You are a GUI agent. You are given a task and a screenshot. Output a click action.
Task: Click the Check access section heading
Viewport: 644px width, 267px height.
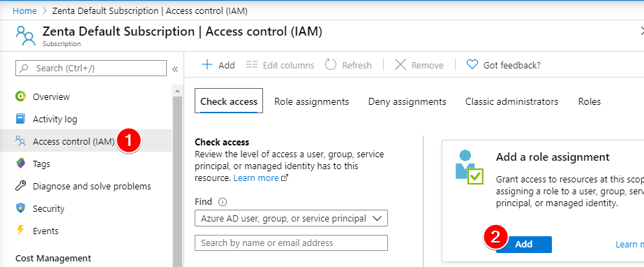tap(222, 142)
